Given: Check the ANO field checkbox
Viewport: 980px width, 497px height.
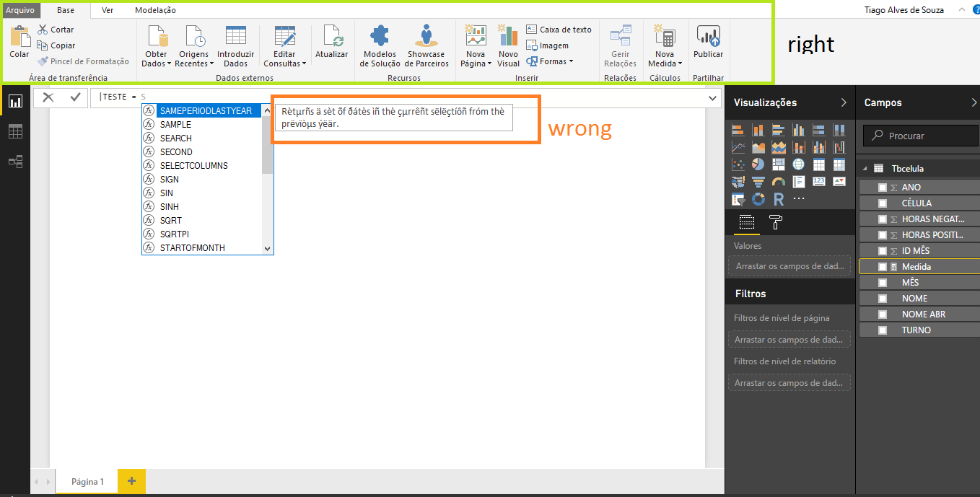Looking at the screenshot, I should point(882,188).
